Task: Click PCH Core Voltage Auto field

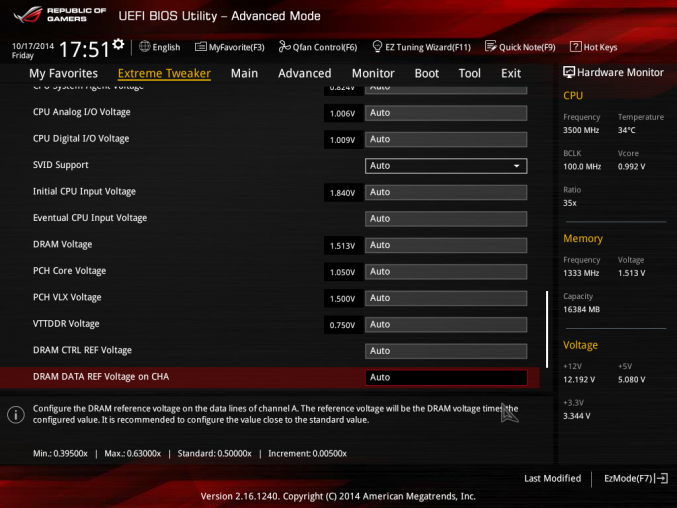Action: pyautogui.click(x=446, y=271)
